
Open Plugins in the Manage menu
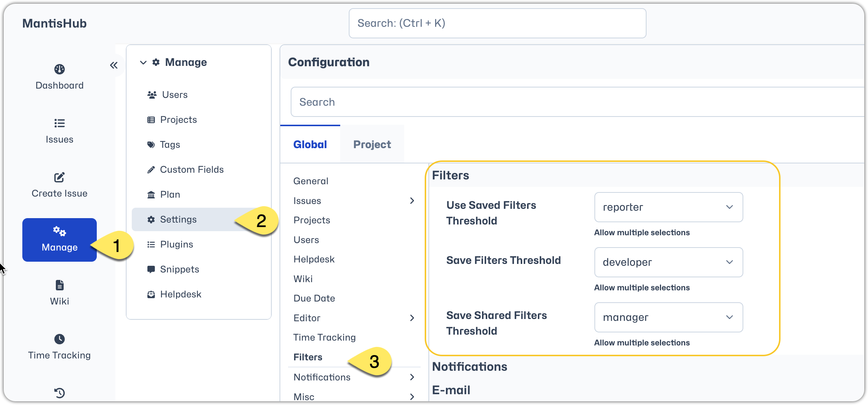pyautogui.click(x=177, y=245)
